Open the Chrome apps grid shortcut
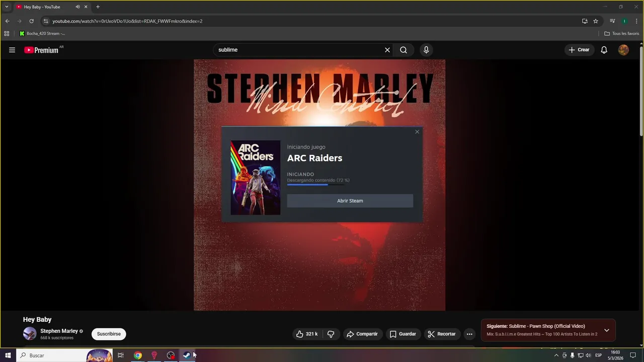 [x=7, y=34]
